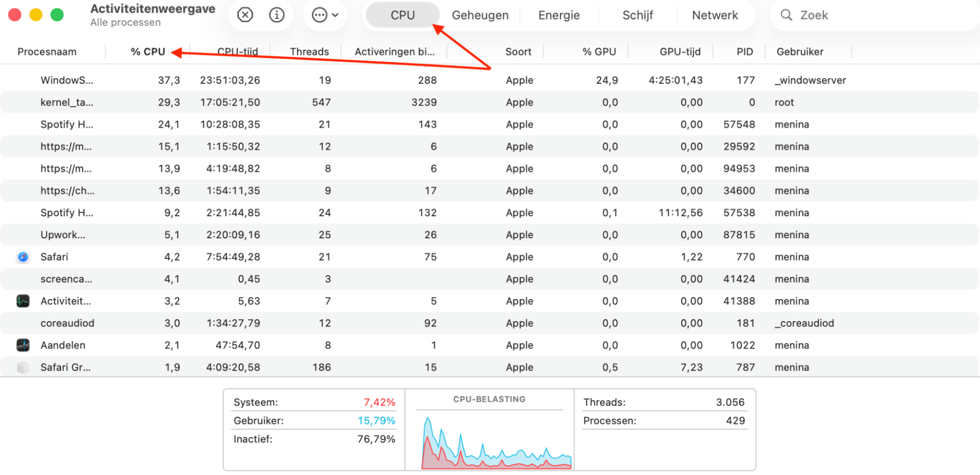
Task: Expand the chevron next to the ellipsis button
Action: pyautogui.click(x=335, y=15)
